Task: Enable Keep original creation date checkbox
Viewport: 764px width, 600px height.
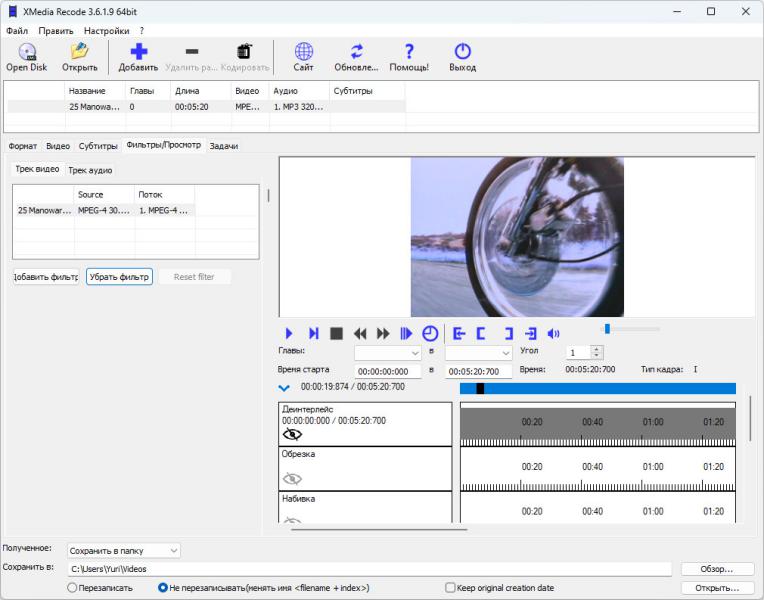Action: (450, 588)
